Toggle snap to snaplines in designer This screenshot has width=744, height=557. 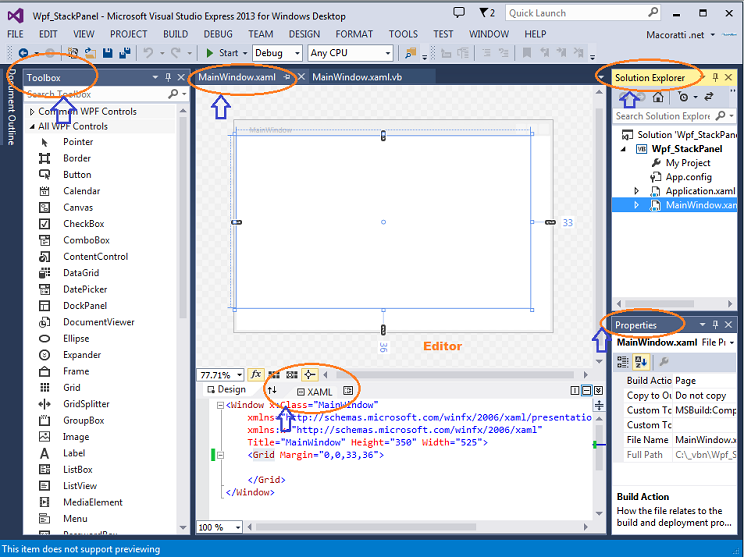pyautogui.click(x=309, y=375)
